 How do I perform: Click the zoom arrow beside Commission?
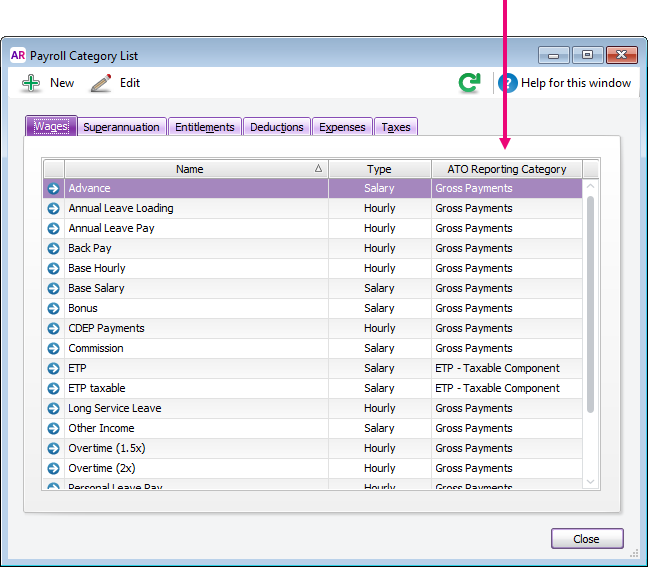(54, 348)
